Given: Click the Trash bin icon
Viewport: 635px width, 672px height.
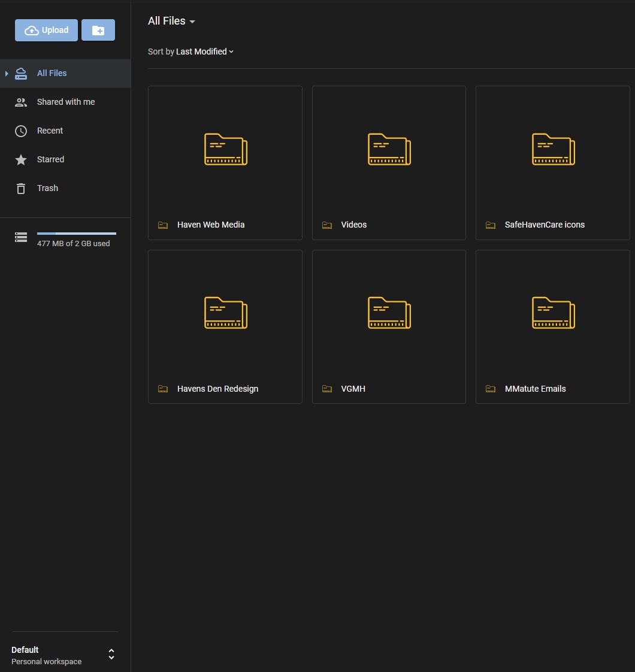Looking at the screenshot, I should point(21,189).
